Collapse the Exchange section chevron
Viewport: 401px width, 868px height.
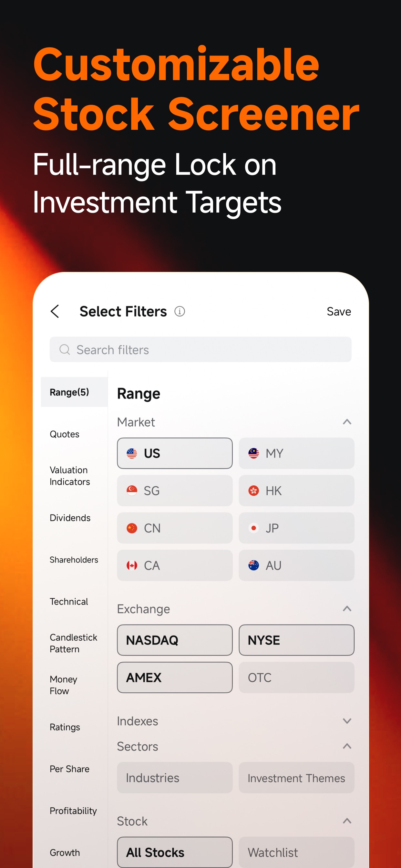pos(347,609)
